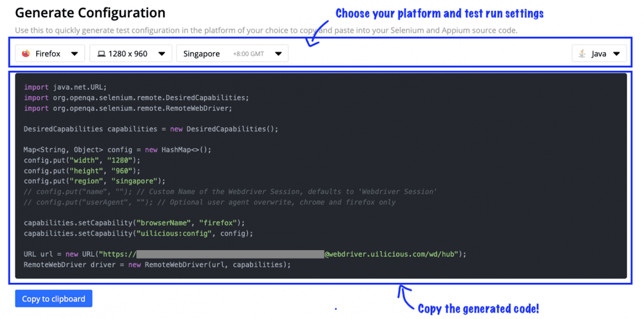
Task: Click the setCapability "uilicious:config" line
Action: click(138, 233)
